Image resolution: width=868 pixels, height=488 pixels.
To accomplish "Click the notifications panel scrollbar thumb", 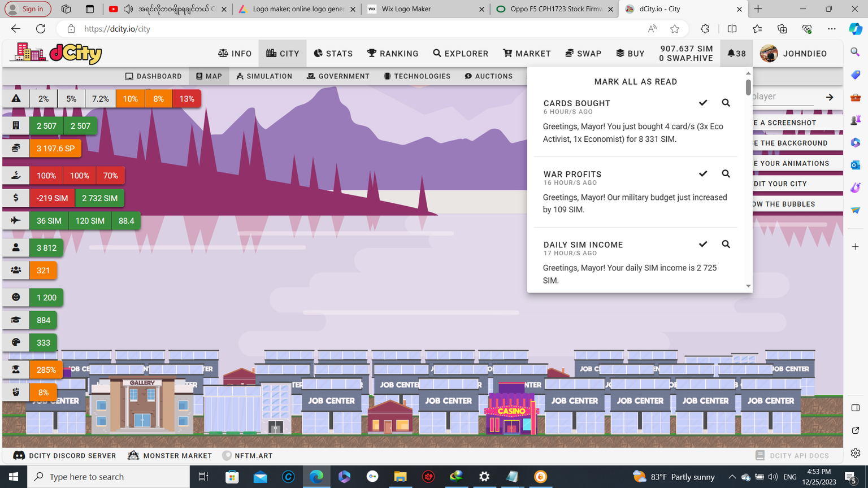I will click(748, 87).
